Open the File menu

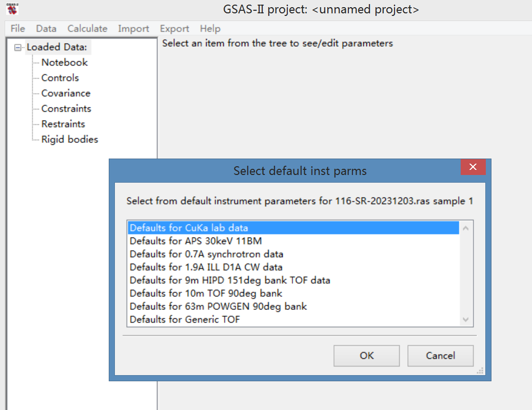click(x=17, y=29)
